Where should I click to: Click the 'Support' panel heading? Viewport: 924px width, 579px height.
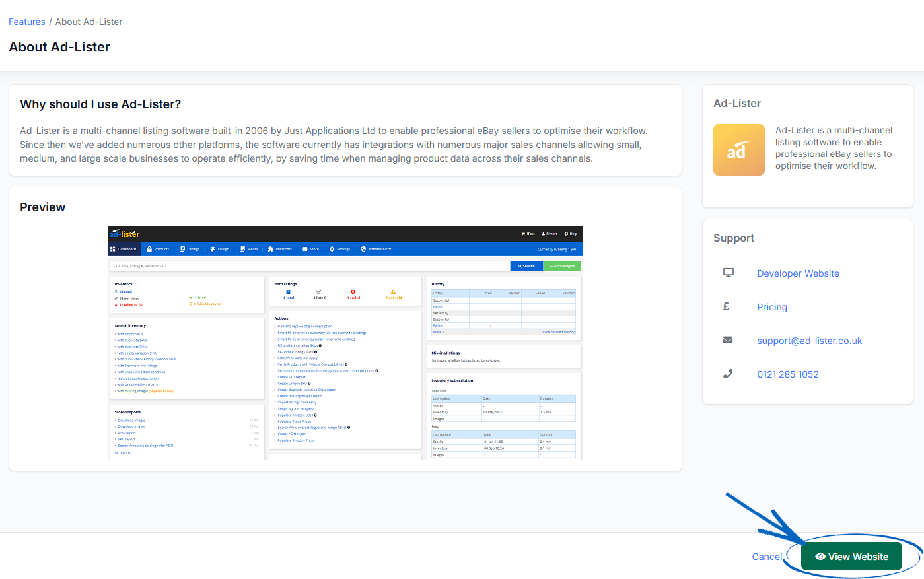(x=734, y=238)
